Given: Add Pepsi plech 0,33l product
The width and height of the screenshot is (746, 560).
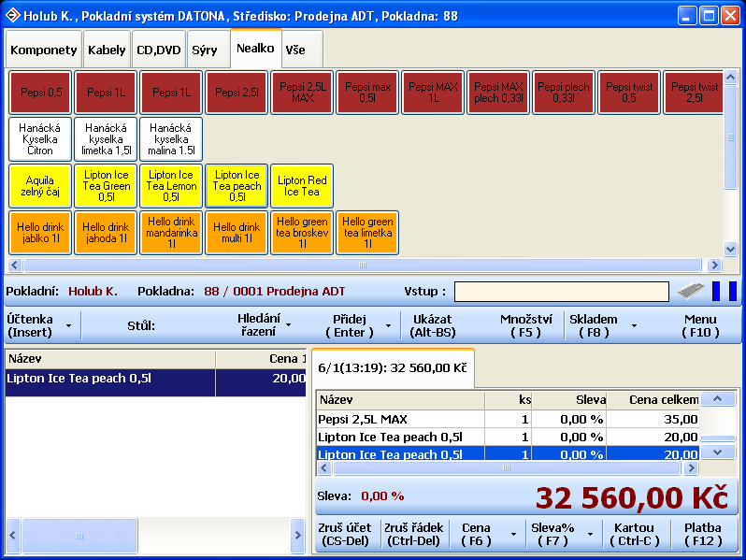Looking at the screenshot, I should (x=564, y=93).
